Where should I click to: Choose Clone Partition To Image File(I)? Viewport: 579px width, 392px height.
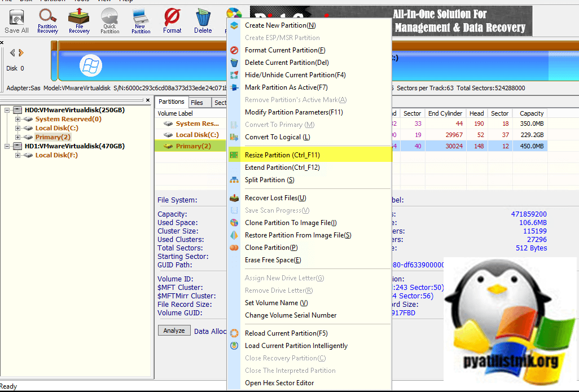point(309,223)
